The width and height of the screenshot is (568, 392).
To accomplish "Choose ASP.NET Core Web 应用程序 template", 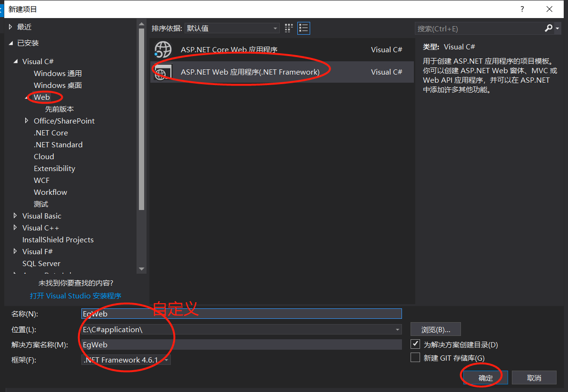I will pyautogui.click(x=282, y=49).
